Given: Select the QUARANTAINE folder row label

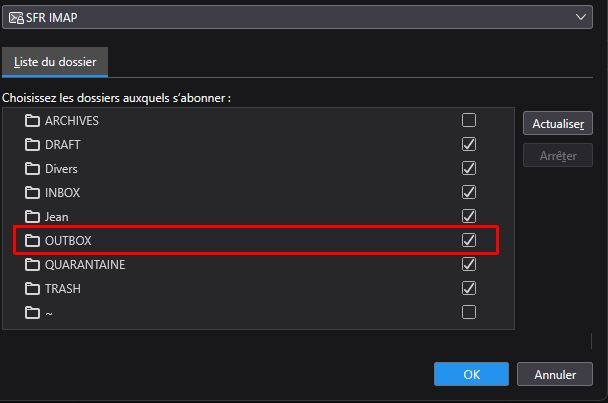Looking at the screenshot, I should click(x=85, y=265).
